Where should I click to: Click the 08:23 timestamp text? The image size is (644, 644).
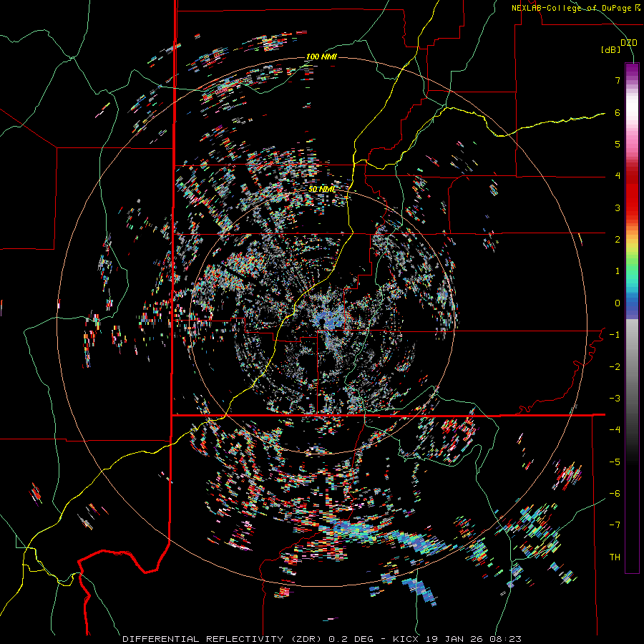coord(507,639)
